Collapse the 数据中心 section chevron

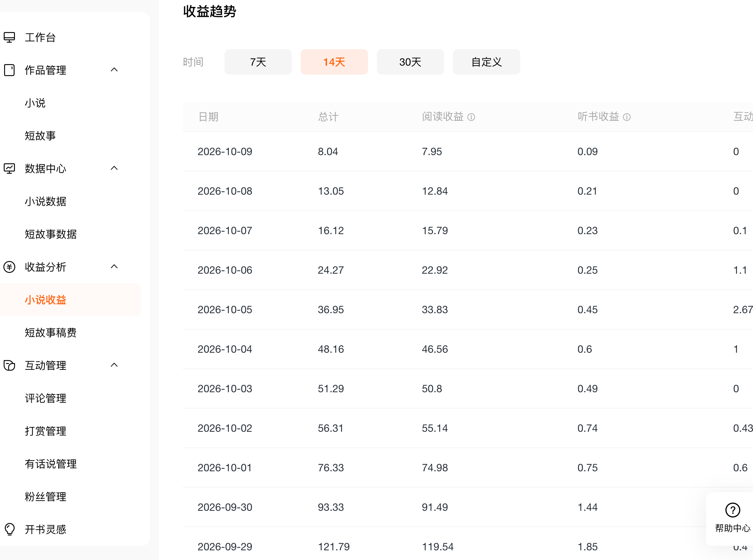114,168
